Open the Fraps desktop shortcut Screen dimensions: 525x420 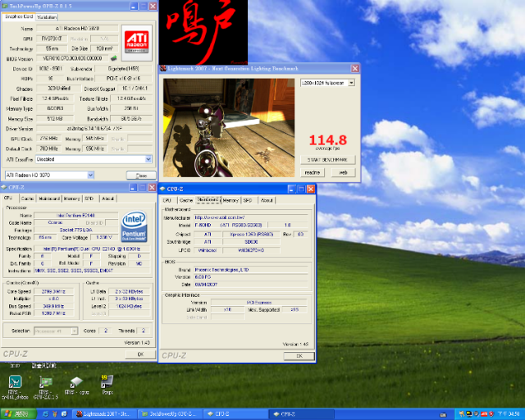(x=107, y=381)
